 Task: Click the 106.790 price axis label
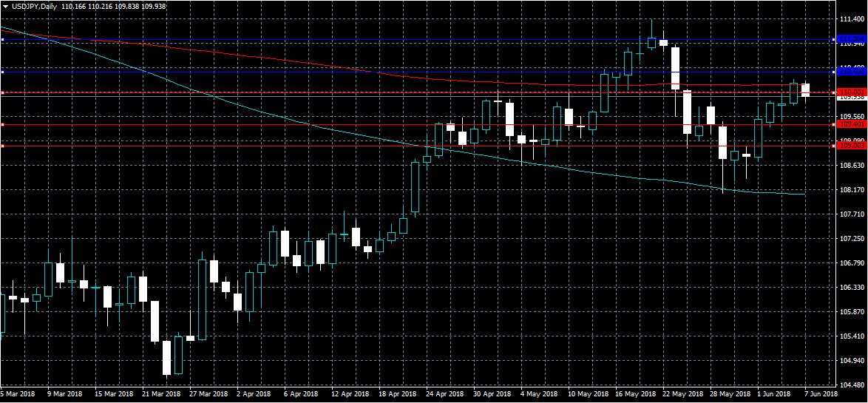point(852,263)
